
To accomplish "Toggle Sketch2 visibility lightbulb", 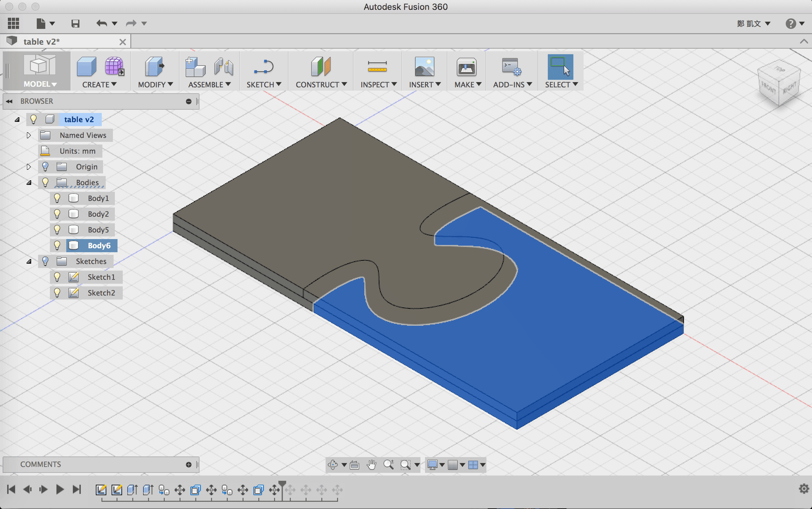I will click(x=57, y=293).
